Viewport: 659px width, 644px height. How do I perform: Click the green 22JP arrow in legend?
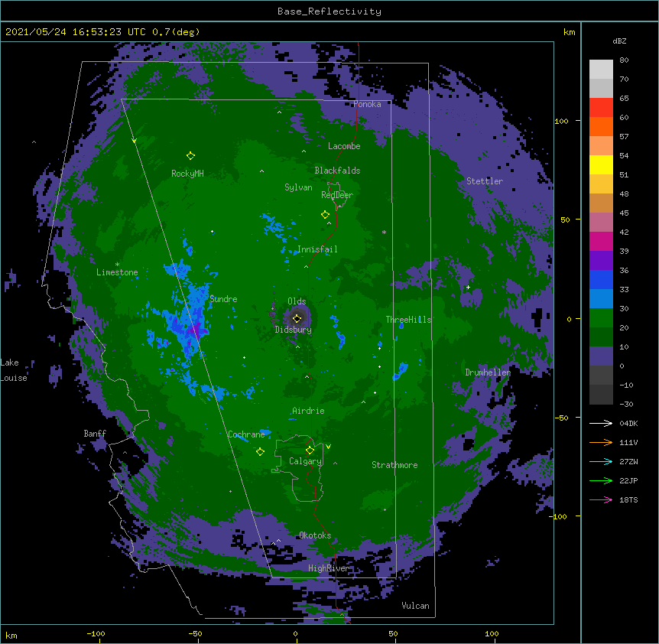pos(601,480)
